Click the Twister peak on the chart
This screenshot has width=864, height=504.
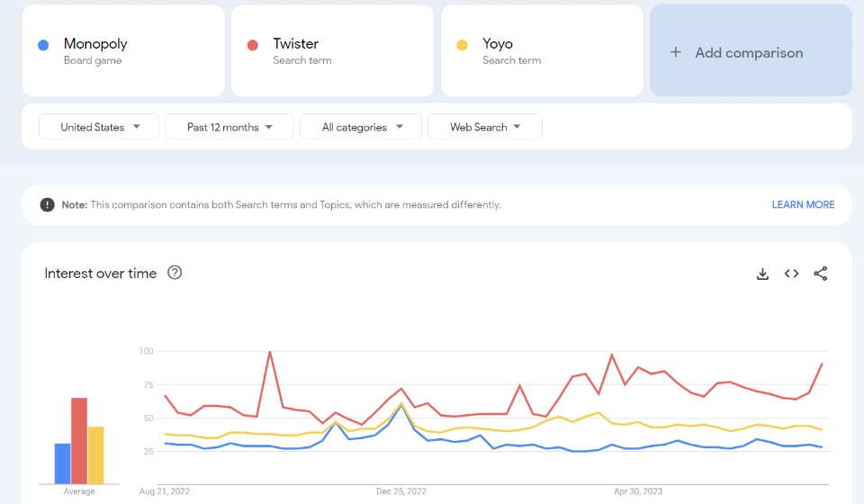[x=270, y=352]
